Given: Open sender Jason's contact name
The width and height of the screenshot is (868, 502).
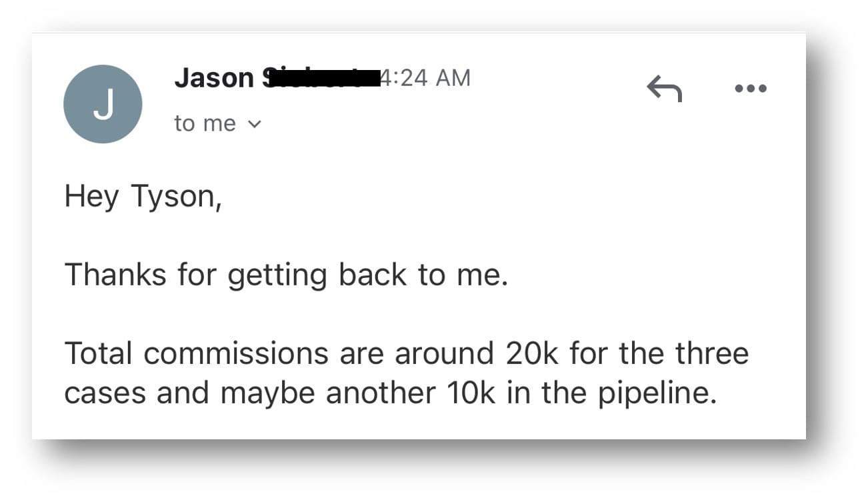Looking at the screenshot, I should 214,78.
